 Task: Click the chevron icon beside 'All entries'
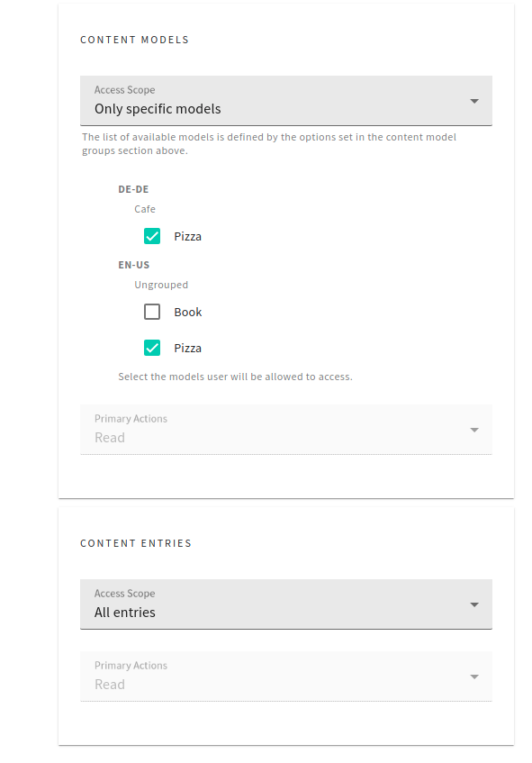[x=474, y=604]
